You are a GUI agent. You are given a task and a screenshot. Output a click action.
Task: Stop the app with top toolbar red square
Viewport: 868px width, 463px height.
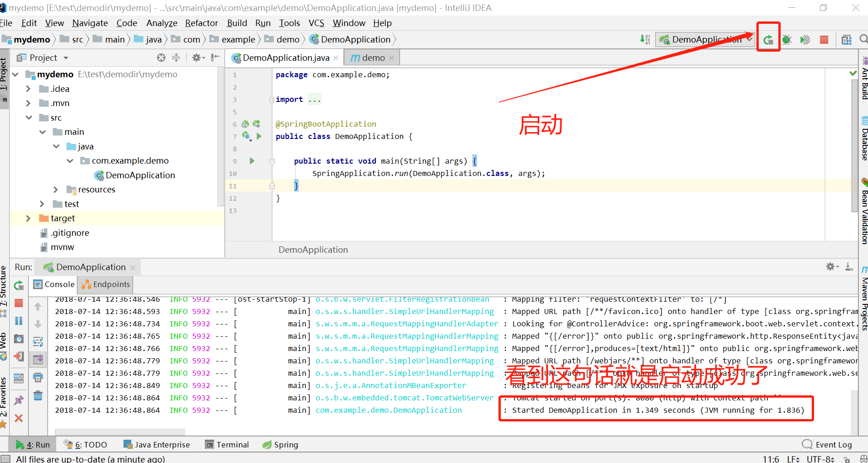tap(824, 40)
